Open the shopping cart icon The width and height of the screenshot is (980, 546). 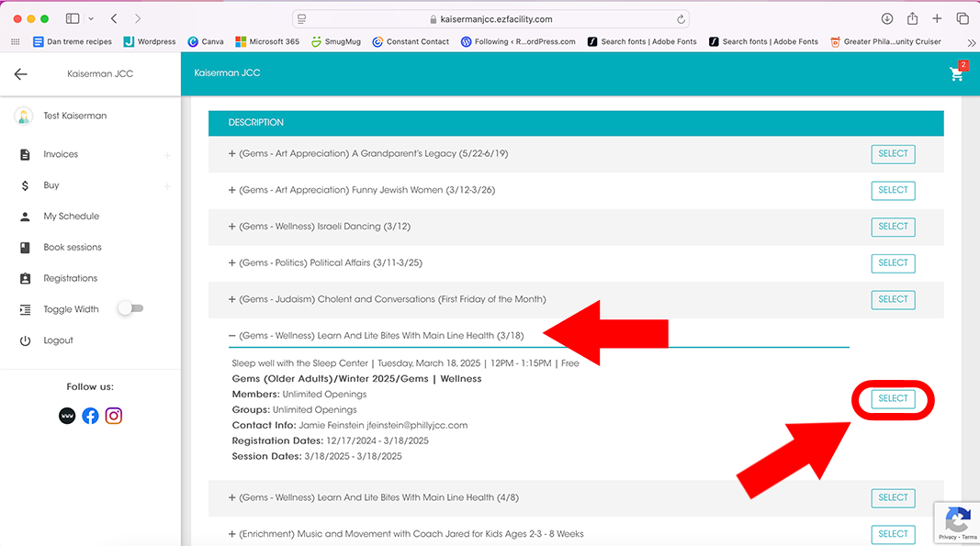click(957, 73)
